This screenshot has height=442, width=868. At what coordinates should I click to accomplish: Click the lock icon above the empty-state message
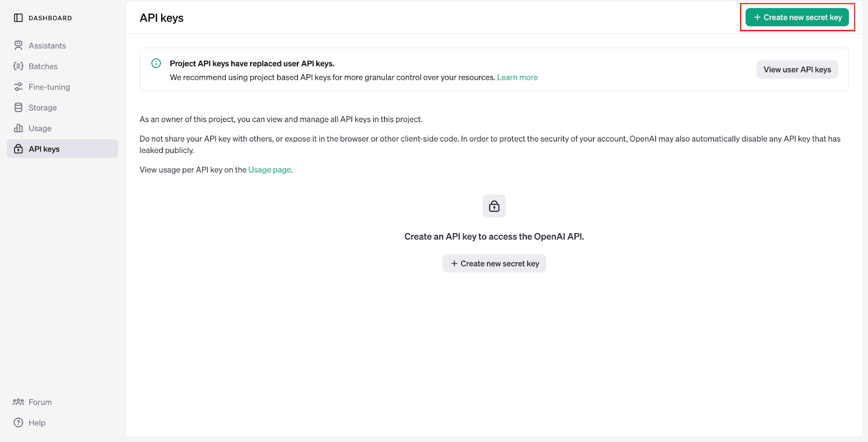coord(494,206)
